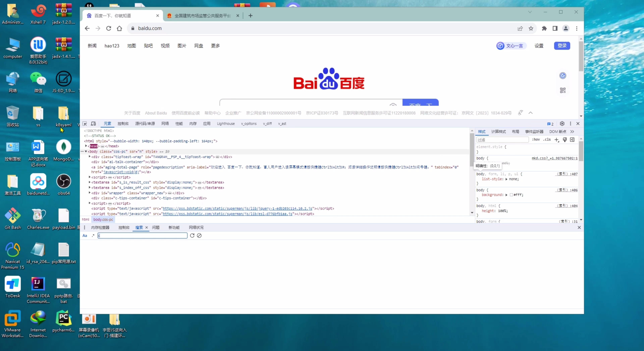The image size is (644, 351).
Task: Expand the head element in Elements panel
Action: click(87, 146)
